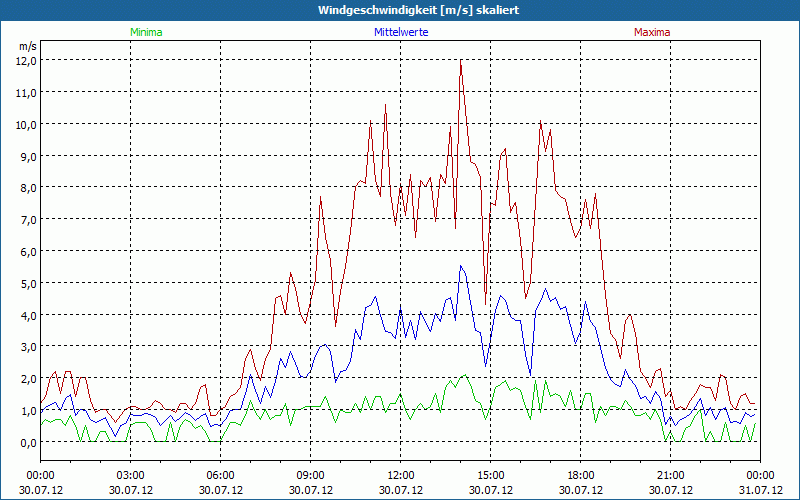Click the blue Mittelwerte peak near 14:00
Viewport: 800px width, 500px height.
461,266
